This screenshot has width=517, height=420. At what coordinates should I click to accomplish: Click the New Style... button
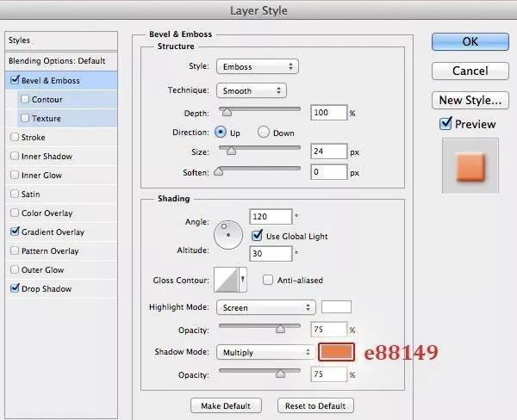[x=470, y=100]
